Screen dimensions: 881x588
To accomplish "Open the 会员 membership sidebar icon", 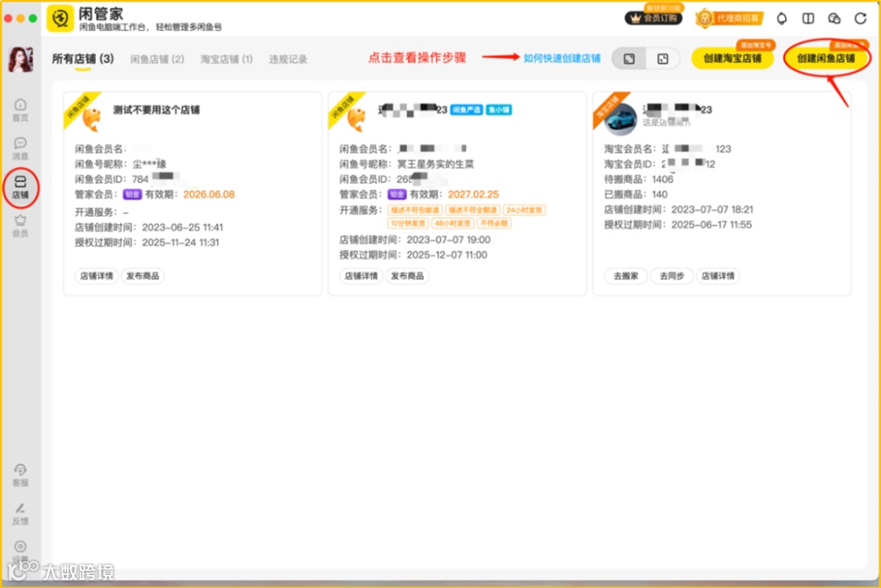I will (x=20, y=226).
